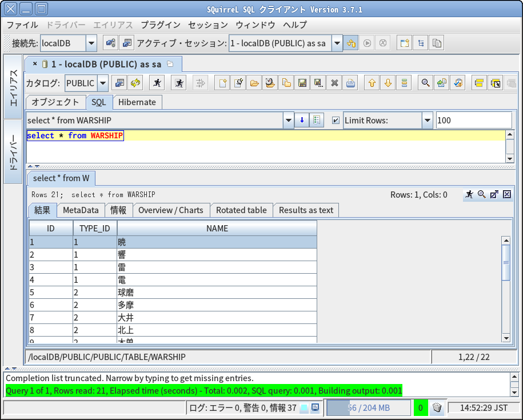Screen dimensions: 523x420
Task: Open the セッション menu
Action: point(208,25)
